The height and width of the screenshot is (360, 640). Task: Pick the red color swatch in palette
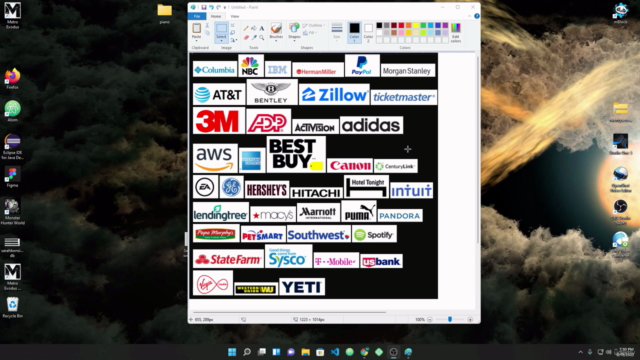tap(401, 25)
